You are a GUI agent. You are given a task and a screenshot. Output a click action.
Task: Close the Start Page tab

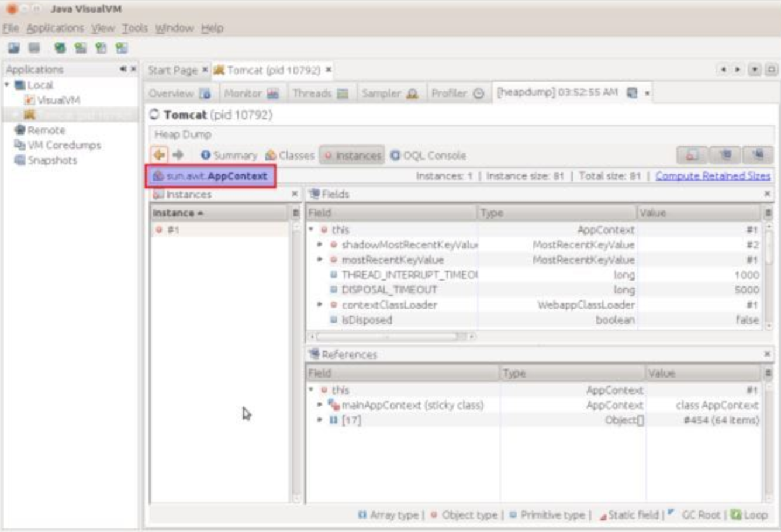(x=205, y=70)
